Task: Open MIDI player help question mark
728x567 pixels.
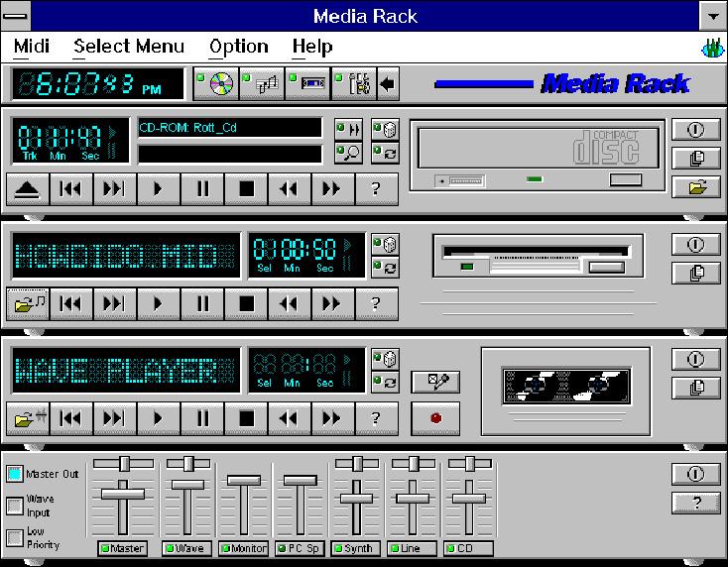Action: [377, 304]
